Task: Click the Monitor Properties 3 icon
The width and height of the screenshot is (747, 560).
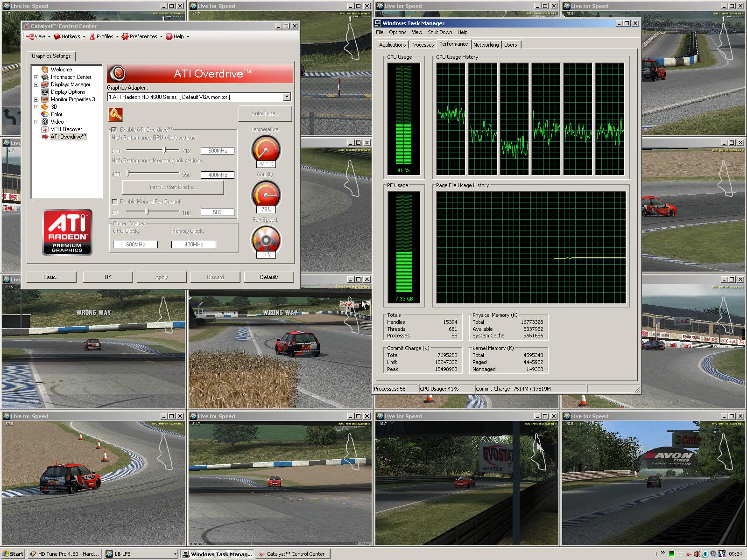Action: 45,99
